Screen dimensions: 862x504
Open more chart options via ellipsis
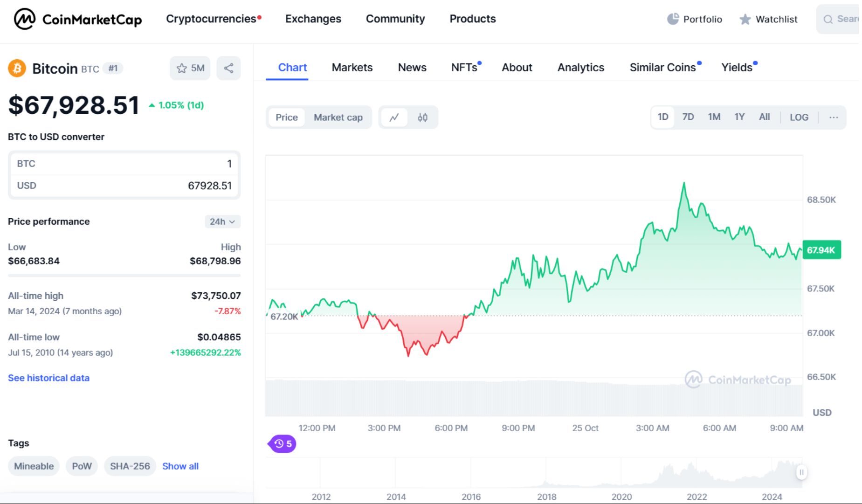tap(833, 117)
